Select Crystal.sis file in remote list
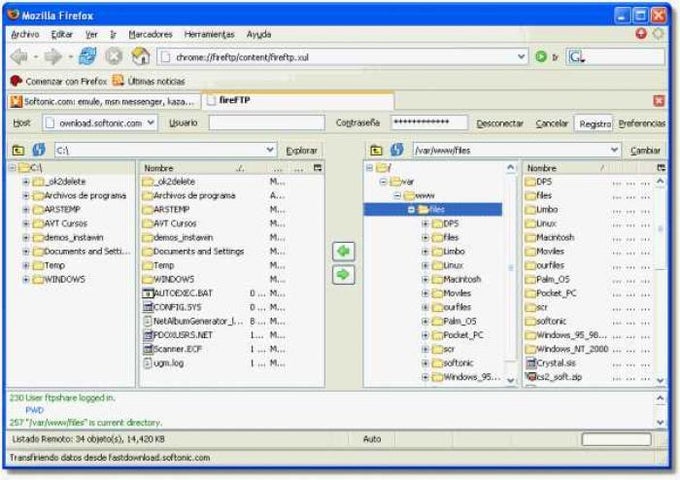This screenshot has height=480, width=680. coord(556,363)
